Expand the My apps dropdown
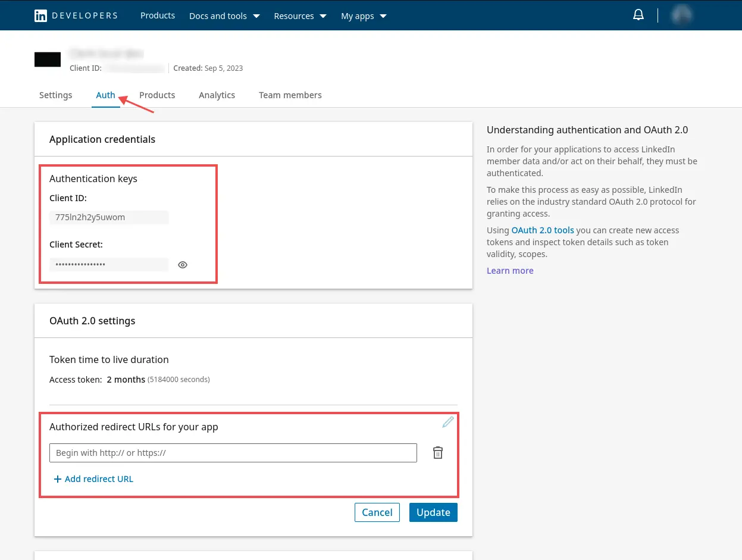The width and height of the screenshot is (742, 560). (364, 16)
